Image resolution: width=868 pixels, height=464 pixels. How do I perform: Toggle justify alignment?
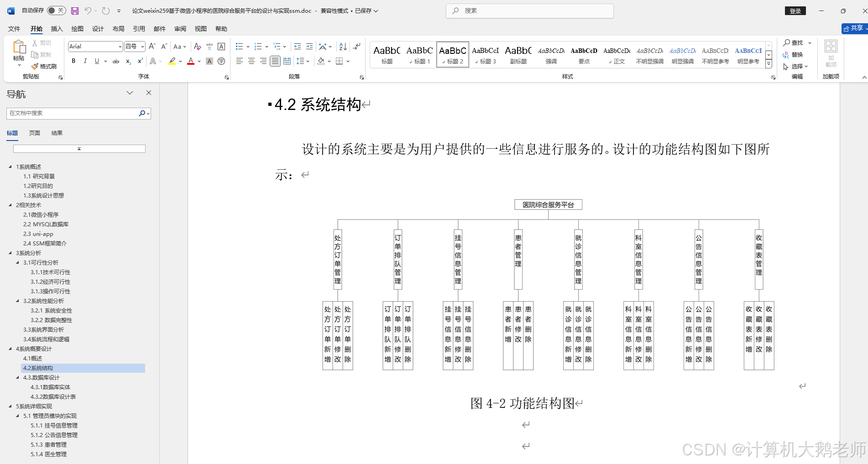tap(275, 61)
